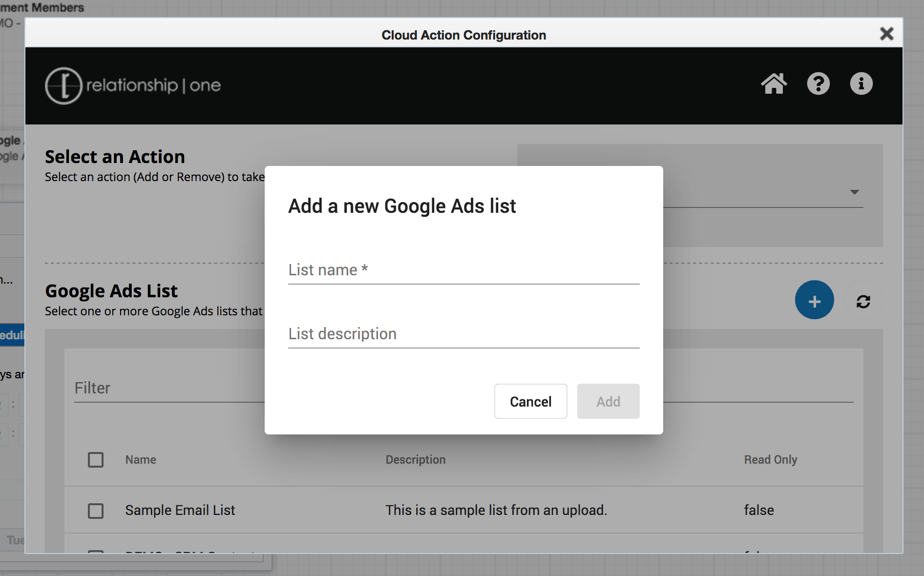Select the Sample Email List row name

[x=180, y=510]
